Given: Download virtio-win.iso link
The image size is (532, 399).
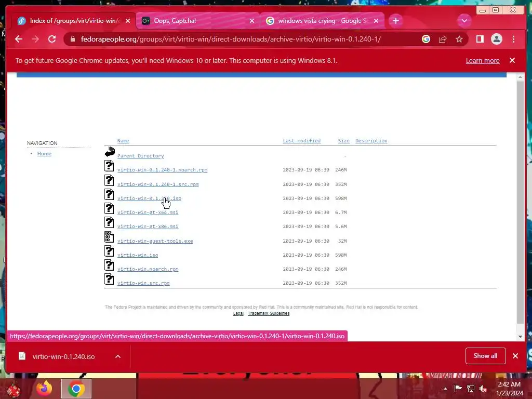Looking at the screenshot, I should 138,255.
